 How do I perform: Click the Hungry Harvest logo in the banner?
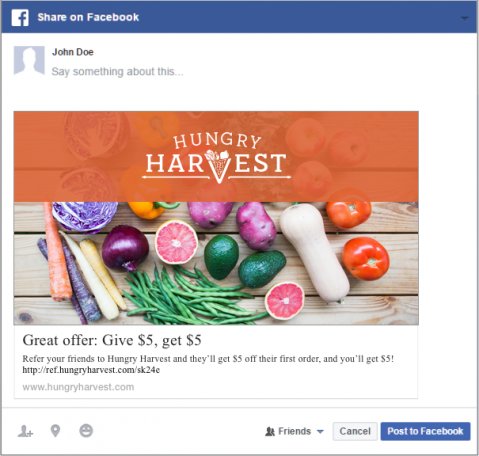click(217, 158)
